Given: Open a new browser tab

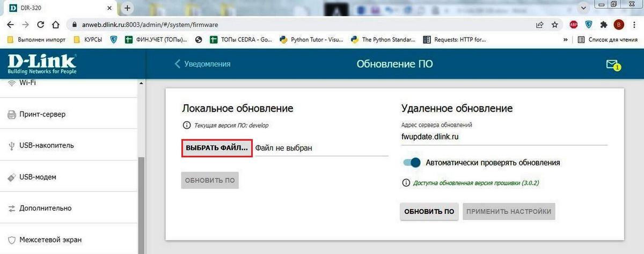Looking at the screenshot, I should [127, 8].
